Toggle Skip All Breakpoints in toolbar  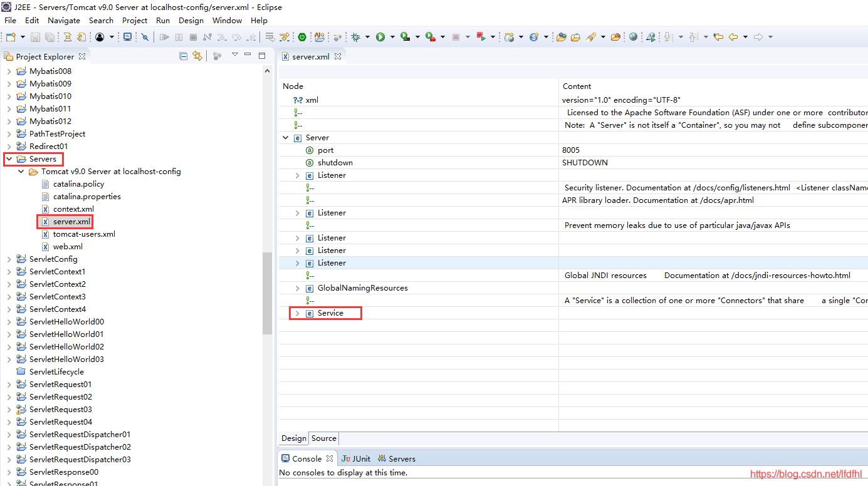click(x=145, y=38)
